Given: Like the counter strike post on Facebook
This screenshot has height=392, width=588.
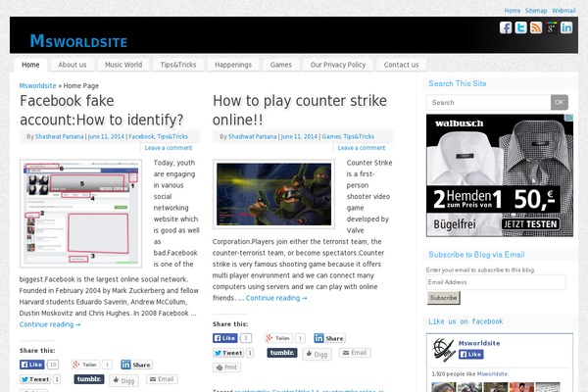Looking at the screenshot, I should tap(225, 338).
